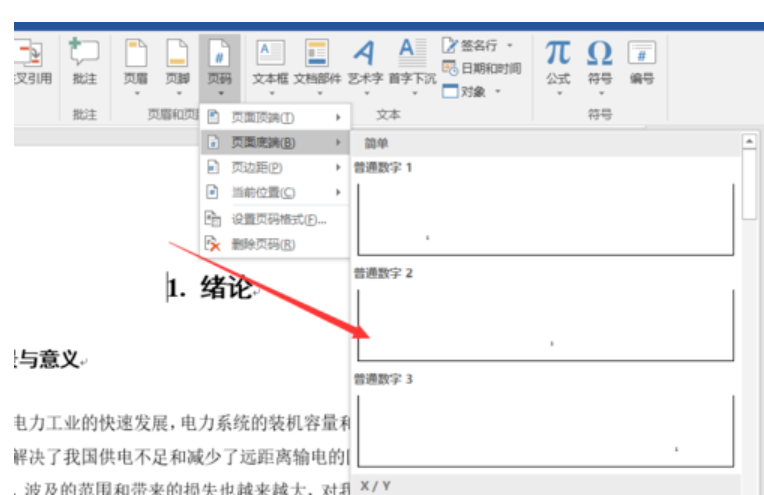The image size is (764, 495).
Task: Click the 符号 (Symbol) omega icon
Action: 600,60
